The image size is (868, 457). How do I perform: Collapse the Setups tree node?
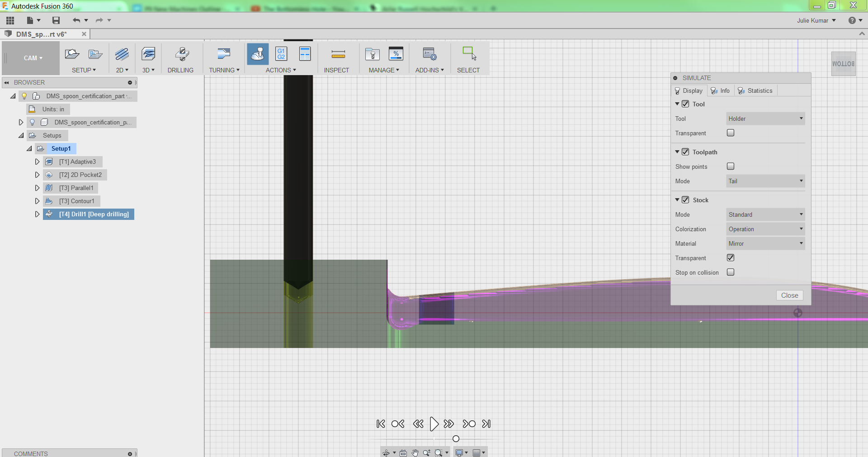click(x=21, y=135)
